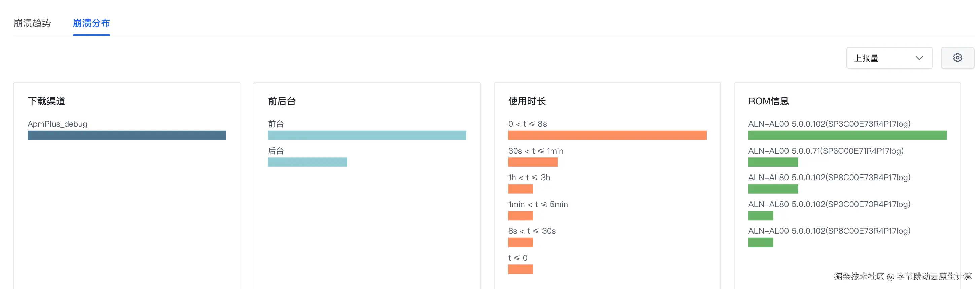The image size is (980, 289).
Task: Click the 上报量 dropdown chevron arrow
Action: click(x=919, y=58)
